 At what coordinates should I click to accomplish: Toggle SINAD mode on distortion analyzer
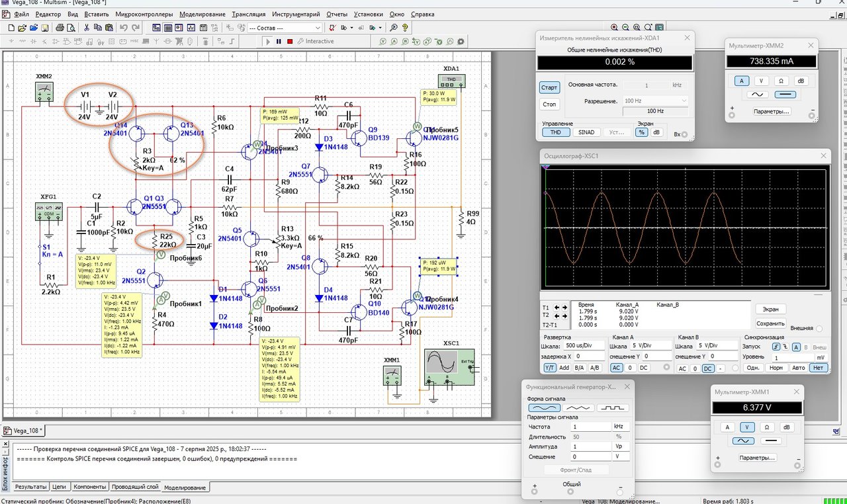coord(586,132)
